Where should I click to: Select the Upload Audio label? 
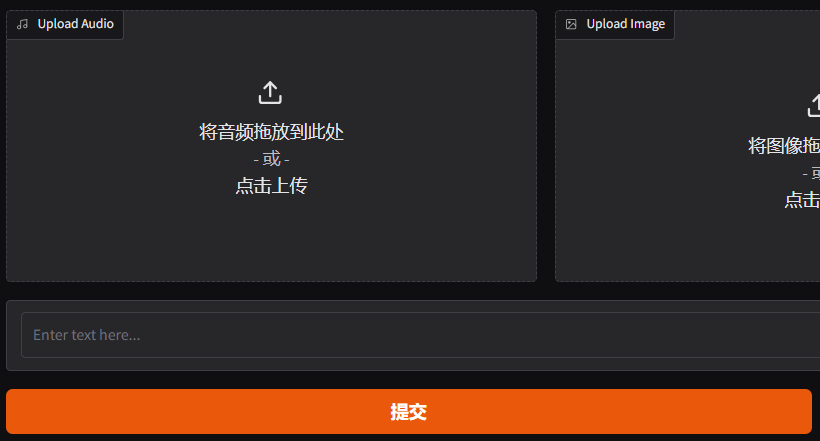point(75,24)
